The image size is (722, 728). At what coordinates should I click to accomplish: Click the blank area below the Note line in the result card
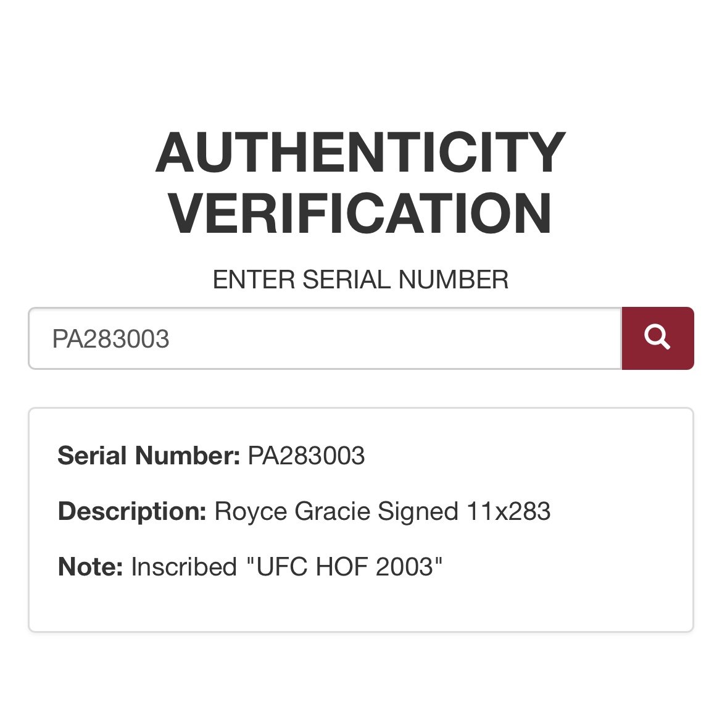[x=360, y=606]
